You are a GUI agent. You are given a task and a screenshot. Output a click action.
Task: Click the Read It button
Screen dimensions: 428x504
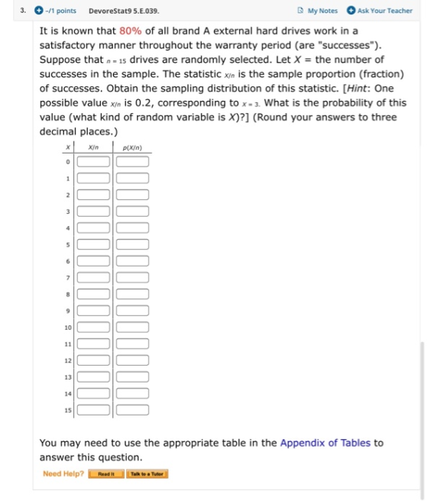pos(106,473)
